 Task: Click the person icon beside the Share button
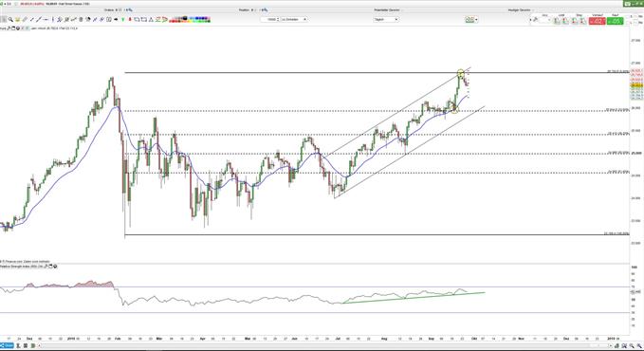click(18, 345)
